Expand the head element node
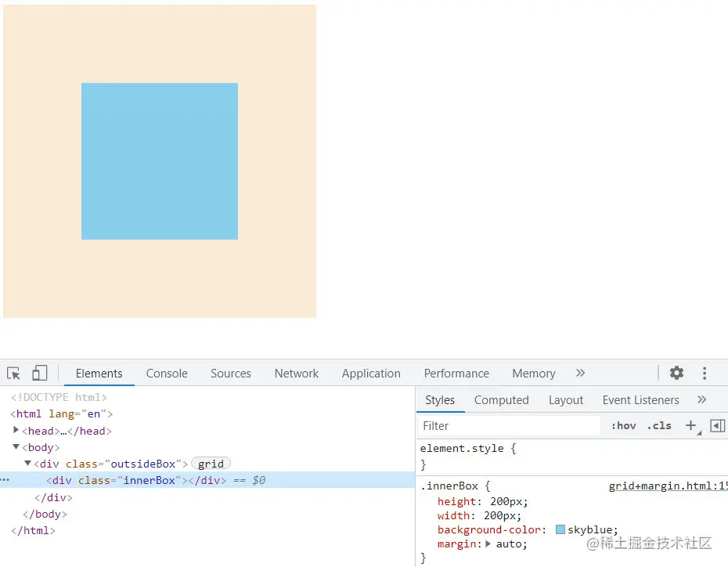The image size is (728, 567). (16, 431)
